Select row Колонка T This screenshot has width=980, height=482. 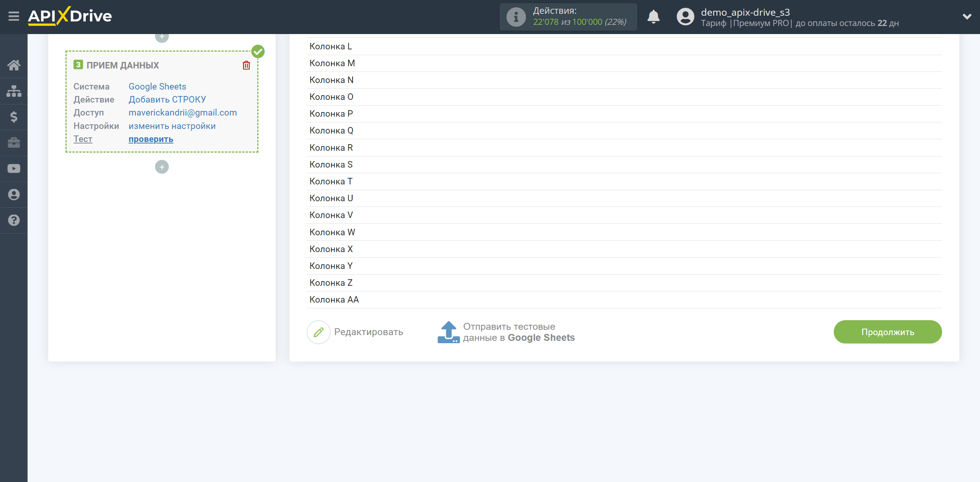(624, 182)
